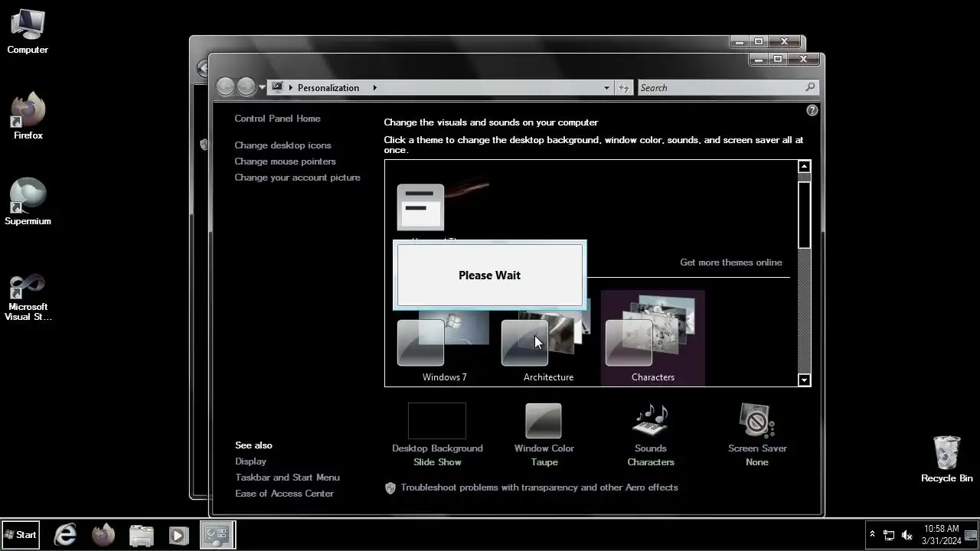Select the Control Panel taskbar button
The height and width of the screenshot is (551, 980).
point(217,535)
